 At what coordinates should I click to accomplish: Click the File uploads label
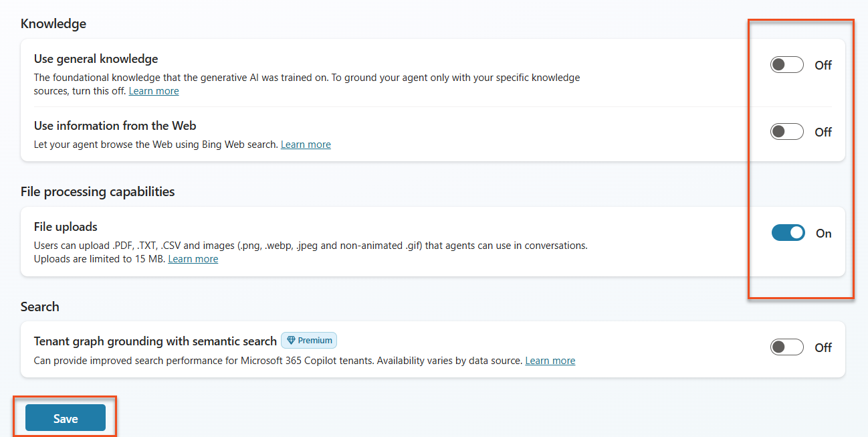click(x=65, y=227)
